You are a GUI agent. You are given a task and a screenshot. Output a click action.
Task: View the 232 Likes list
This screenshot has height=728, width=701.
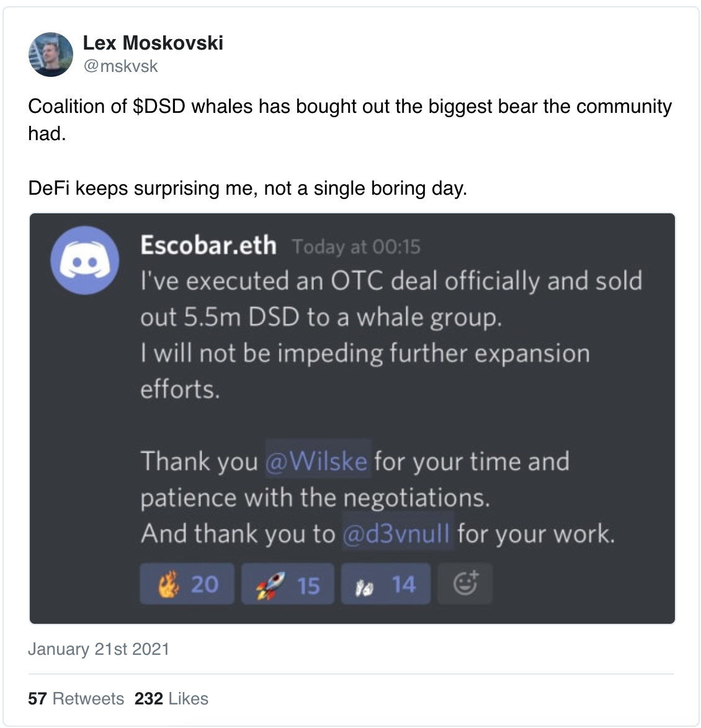[171, 698]
